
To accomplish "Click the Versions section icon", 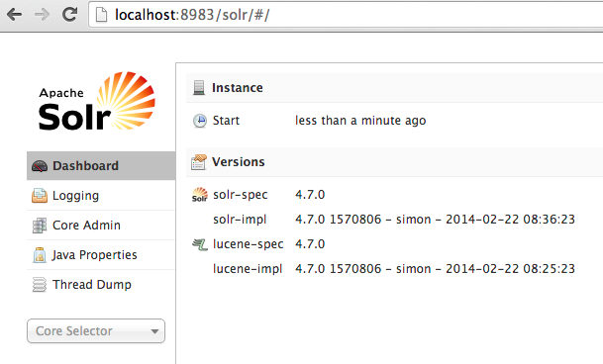I will coord(199,162).
